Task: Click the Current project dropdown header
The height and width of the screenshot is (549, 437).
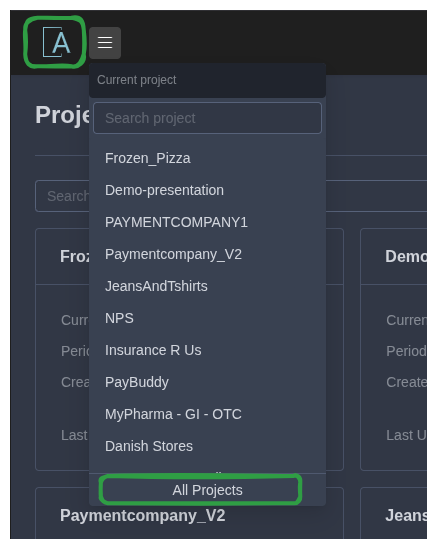Action: click(207, 80)
